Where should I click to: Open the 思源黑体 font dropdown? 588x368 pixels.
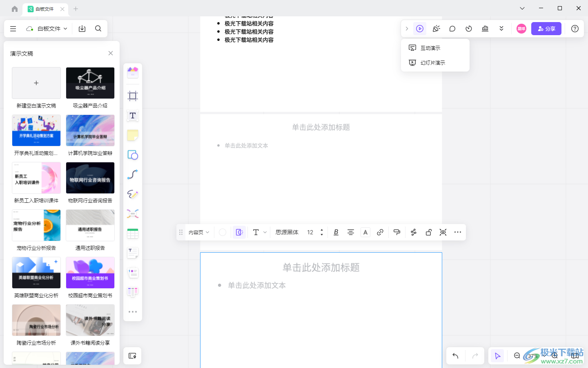(287, 232)
